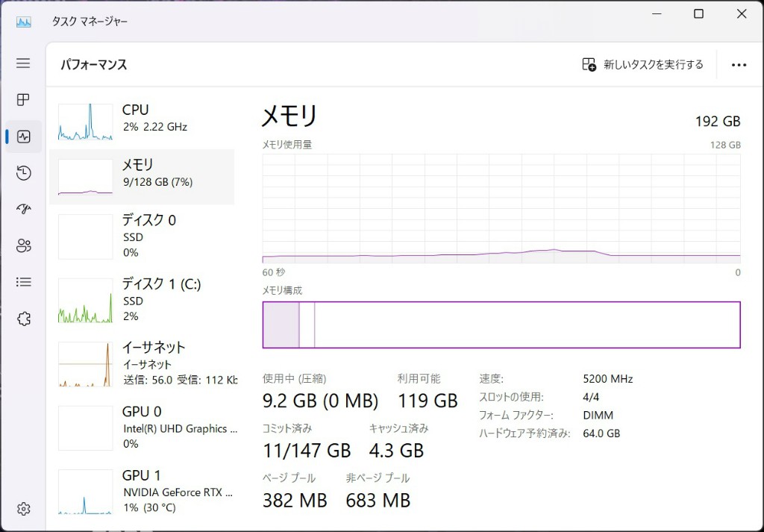Viewport: 764px width, 532px height.
Task: Open the Startup apps page icon
Action: 23,209
